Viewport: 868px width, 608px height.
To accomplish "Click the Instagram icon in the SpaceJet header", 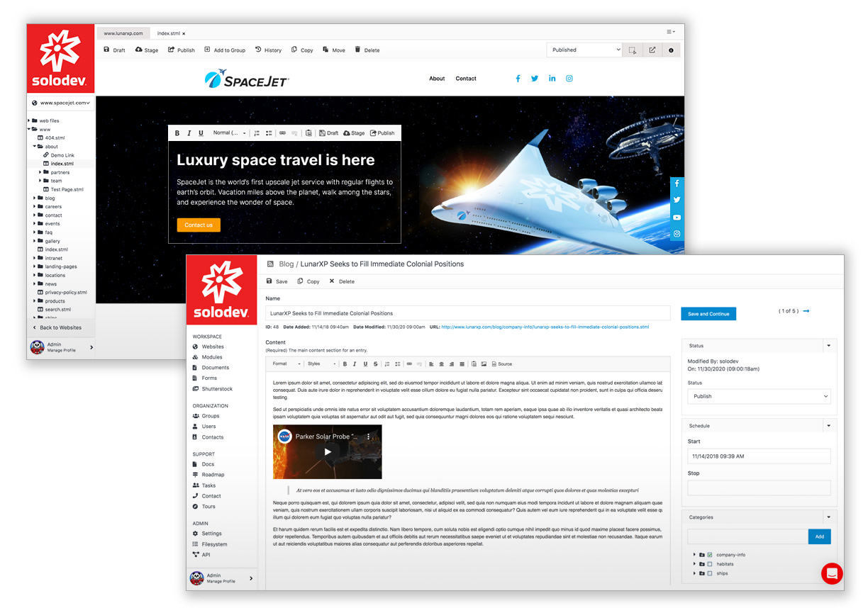I will pyautogui.click(x=569, y=79).
